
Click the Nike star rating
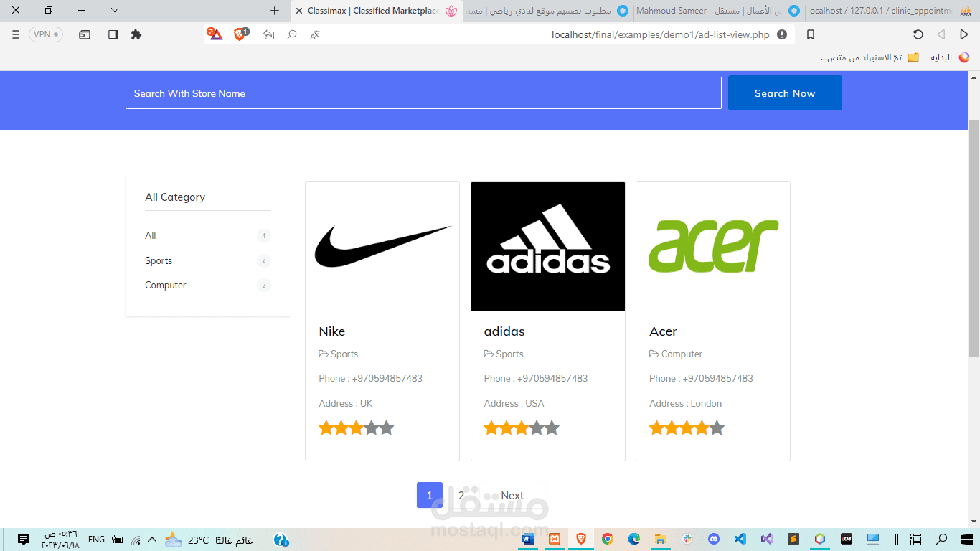pyautogui.click(x=357, y=428)
